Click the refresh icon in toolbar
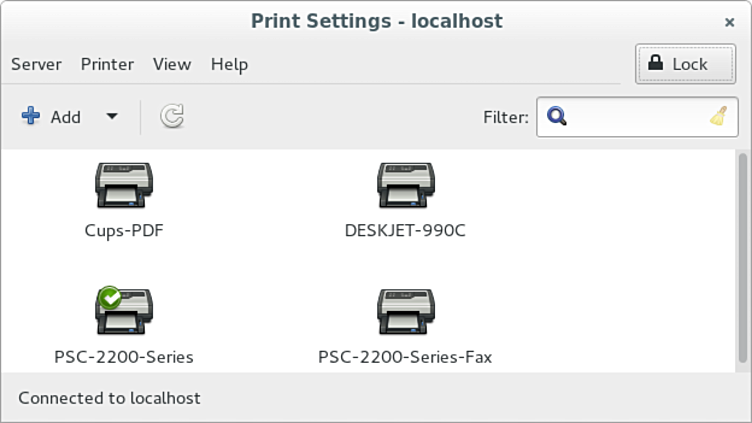Viewport: 752px width, 423px height. pyautogui.click(x=172, y=117)
